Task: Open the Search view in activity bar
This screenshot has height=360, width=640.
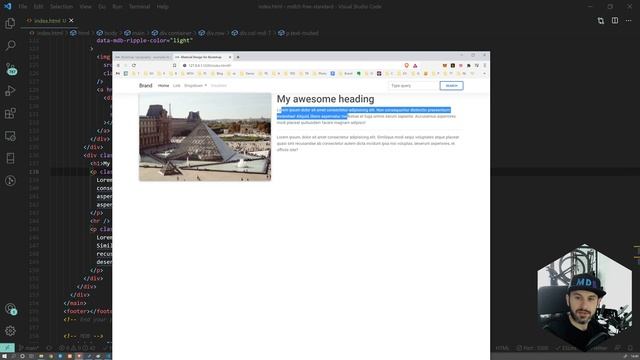Action: pos(10,45)
